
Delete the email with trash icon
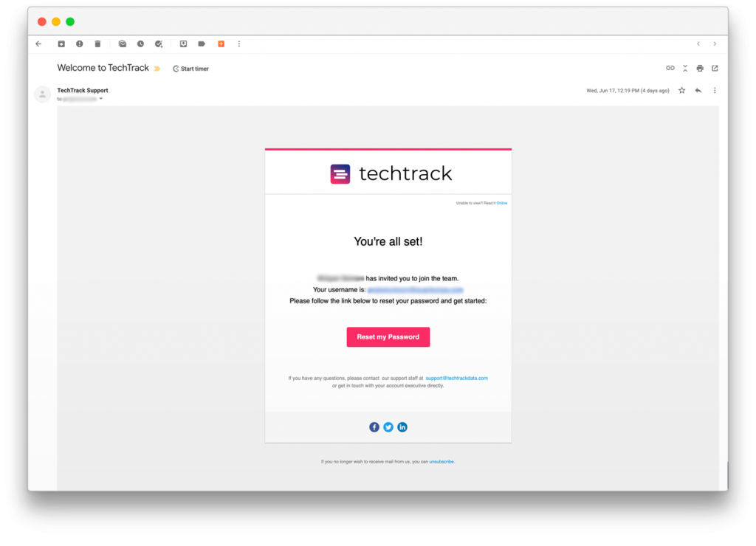[x=98, y=44]
